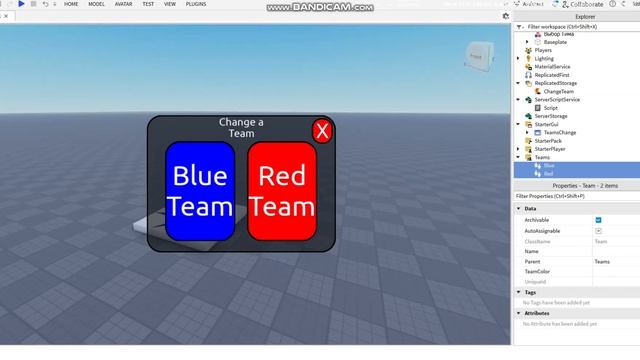The height and width of the screenshot is (360, 640).
Task: Start the play test with the blue Play arrow
Action: [21, 4]
